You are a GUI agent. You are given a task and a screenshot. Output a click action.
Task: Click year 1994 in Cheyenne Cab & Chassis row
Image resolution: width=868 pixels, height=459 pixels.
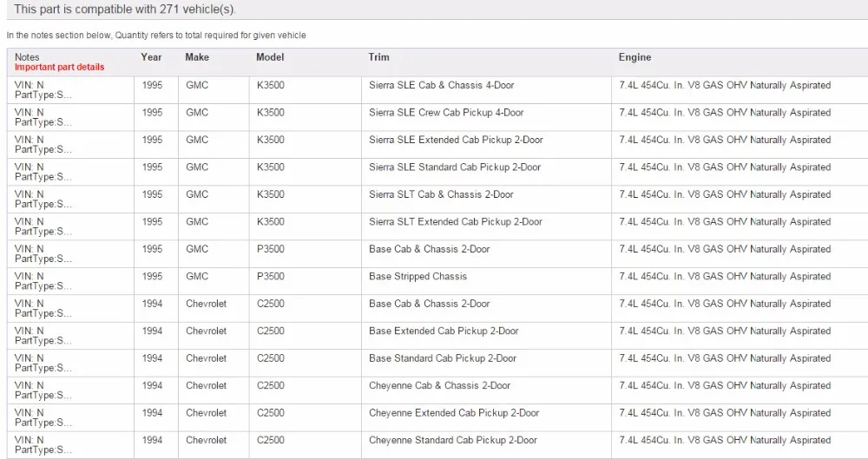pyautogui.click(x=152, y=385)
